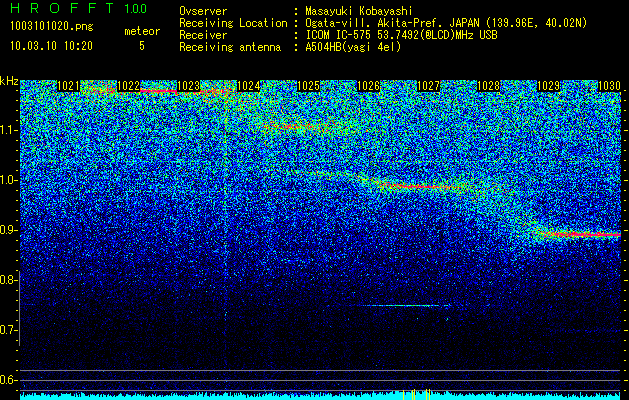Click the Receiving Location label
The width and height of the screenshot is (629, 400).
click(x=233, y=23)
